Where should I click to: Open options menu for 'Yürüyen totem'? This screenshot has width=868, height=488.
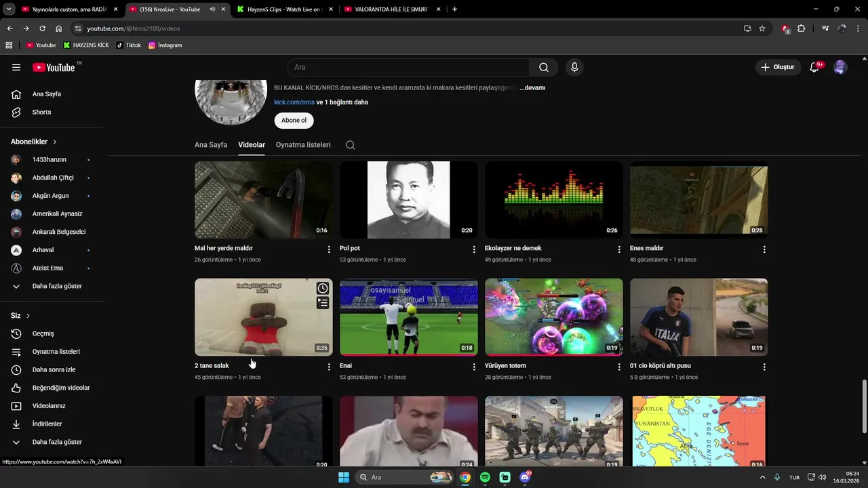pyautogui.click(x=619, y=367)
